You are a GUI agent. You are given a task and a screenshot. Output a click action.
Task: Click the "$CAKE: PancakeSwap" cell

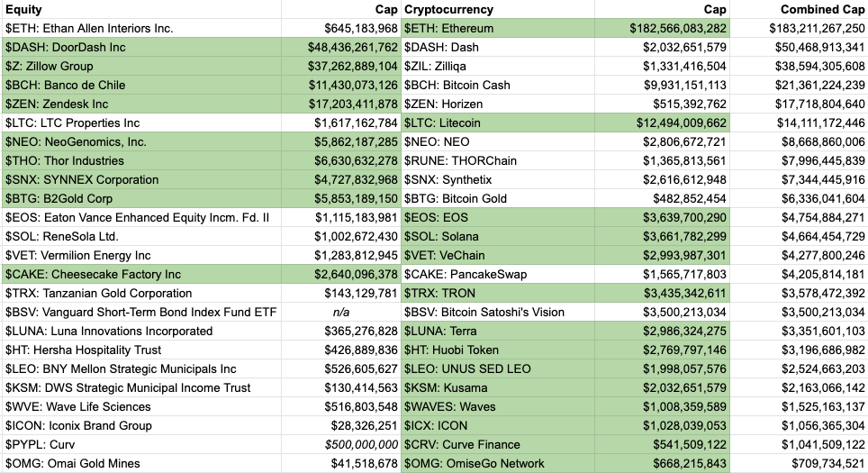pyautogui.click(x=498, y=274)
